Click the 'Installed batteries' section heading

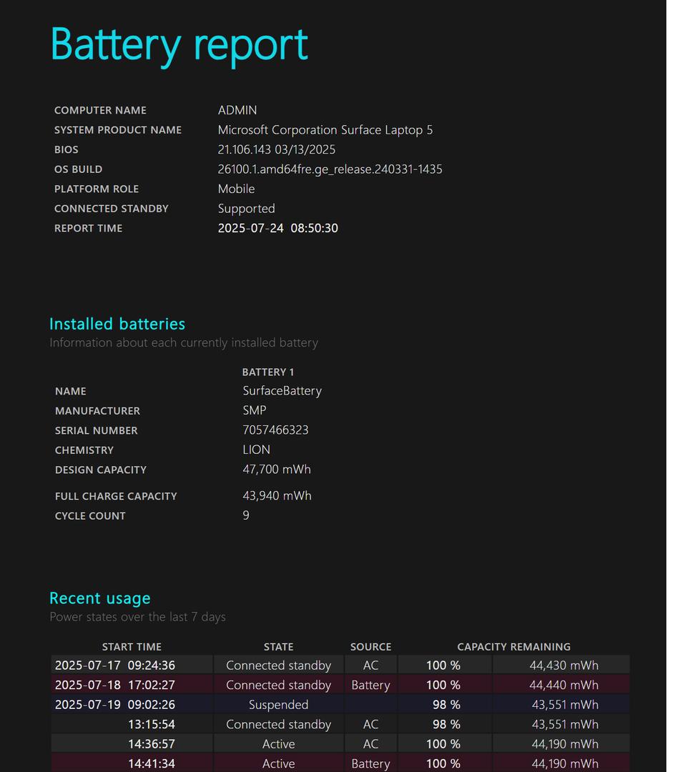click(x=117, y=324)
